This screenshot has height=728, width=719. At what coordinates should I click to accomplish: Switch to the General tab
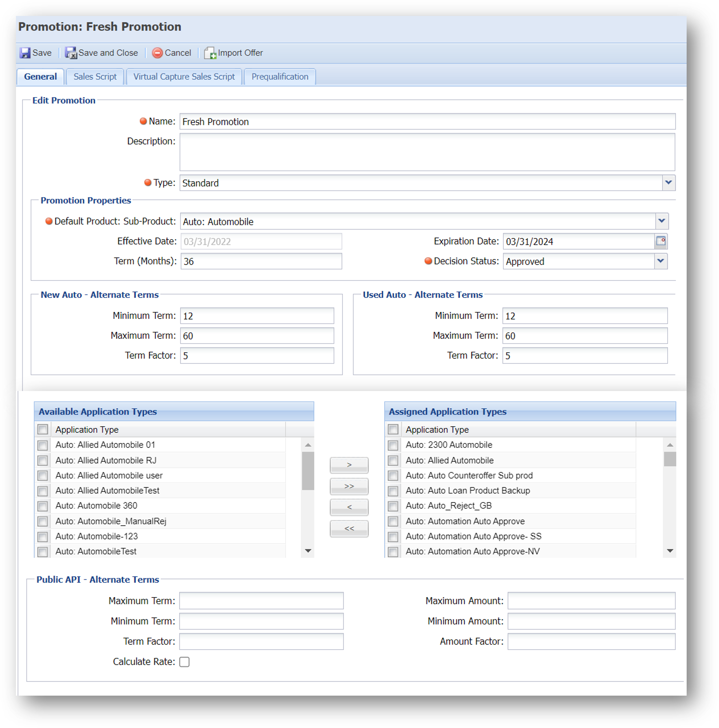click(40, 77)
